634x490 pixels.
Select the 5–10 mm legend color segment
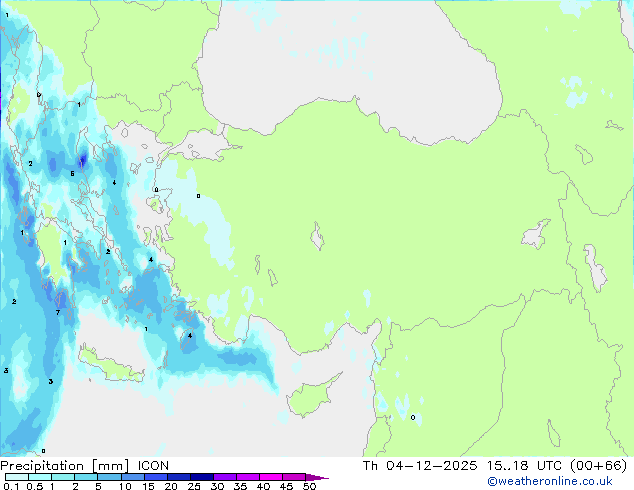[109, 477]
